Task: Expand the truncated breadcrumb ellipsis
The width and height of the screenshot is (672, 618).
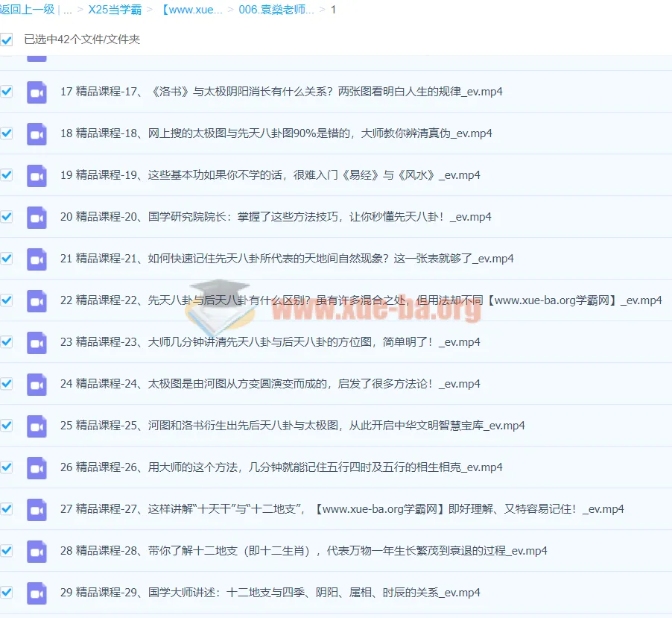Action: point(68,10)
